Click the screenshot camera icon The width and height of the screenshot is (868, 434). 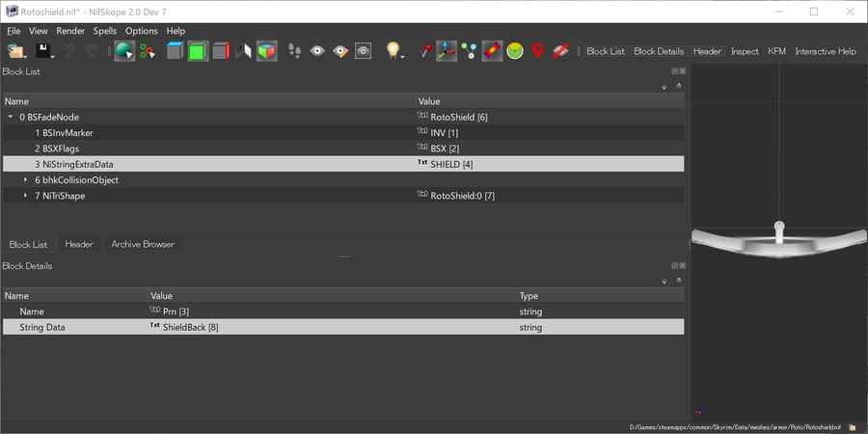point(363,51)
